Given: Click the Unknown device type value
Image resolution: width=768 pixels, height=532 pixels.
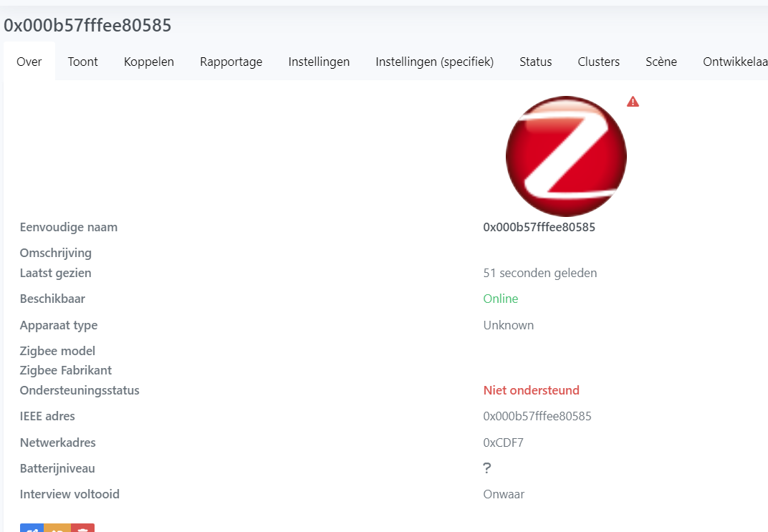Looking at the screenshot, I should tap(509, 326).
